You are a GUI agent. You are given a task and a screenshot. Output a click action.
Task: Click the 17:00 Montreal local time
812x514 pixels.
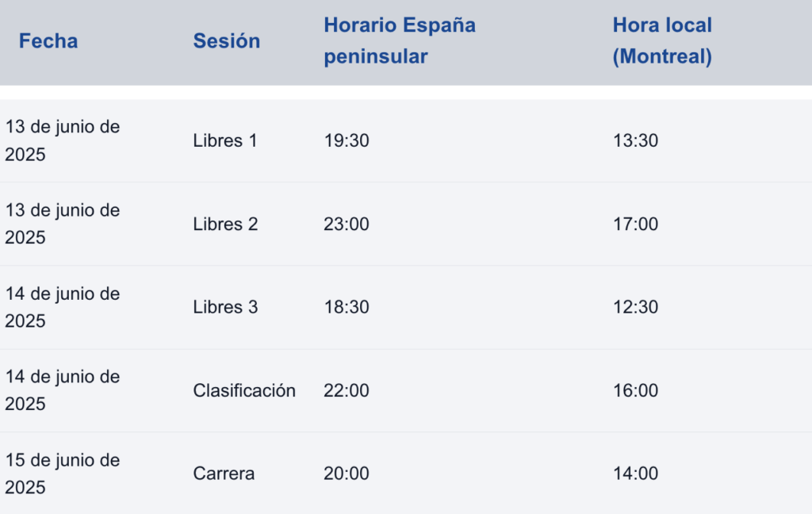tap(635, 224)
